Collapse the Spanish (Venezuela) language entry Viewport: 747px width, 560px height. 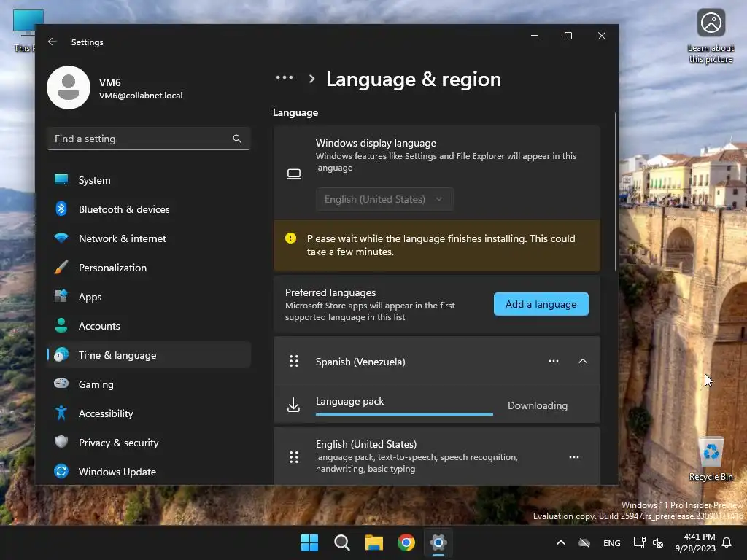(583, 361)
